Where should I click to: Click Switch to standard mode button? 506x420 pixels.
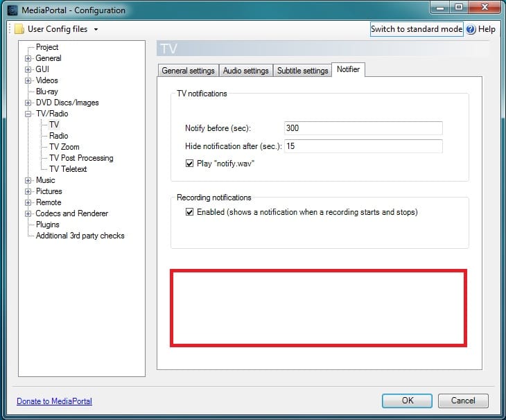point(416,29)
